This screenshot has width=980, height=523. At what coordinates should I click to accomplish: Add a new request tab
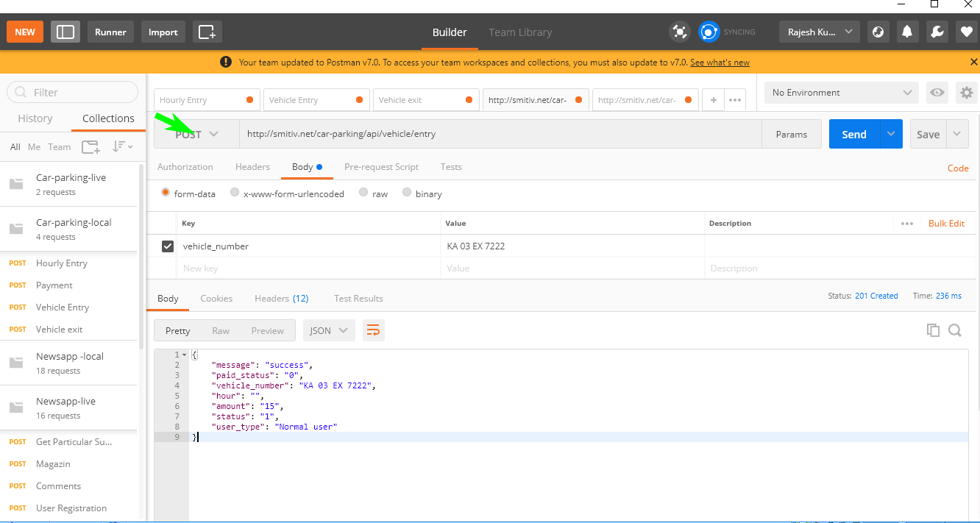pos(713,100)
